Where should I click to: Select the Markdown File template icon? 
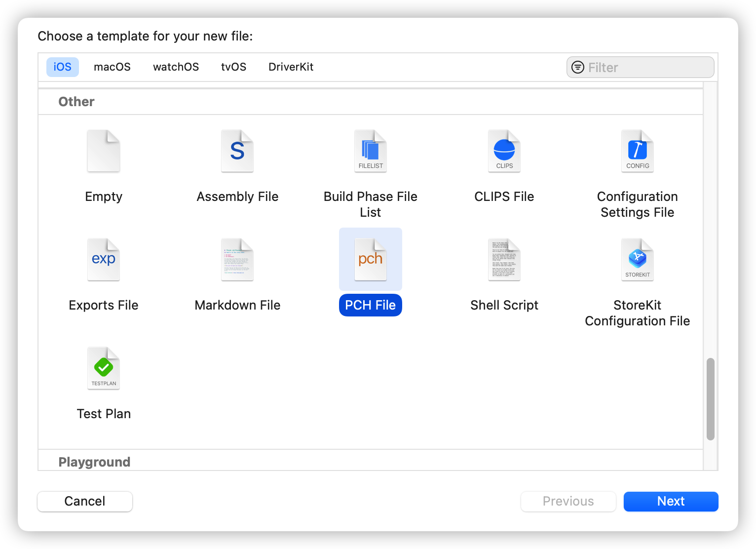pyautogui.click(x=237, y=260)
